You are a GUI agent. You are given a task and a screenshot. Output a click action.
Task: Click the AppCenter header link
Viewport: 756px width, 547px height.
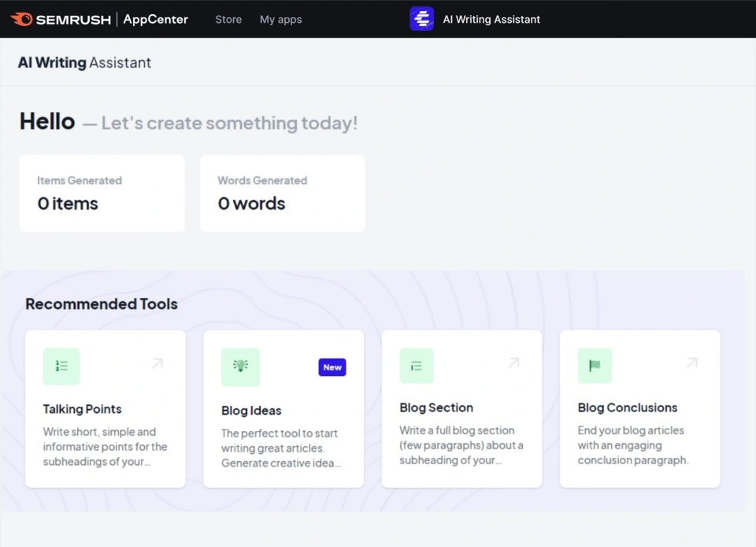[x=156, y=19]
